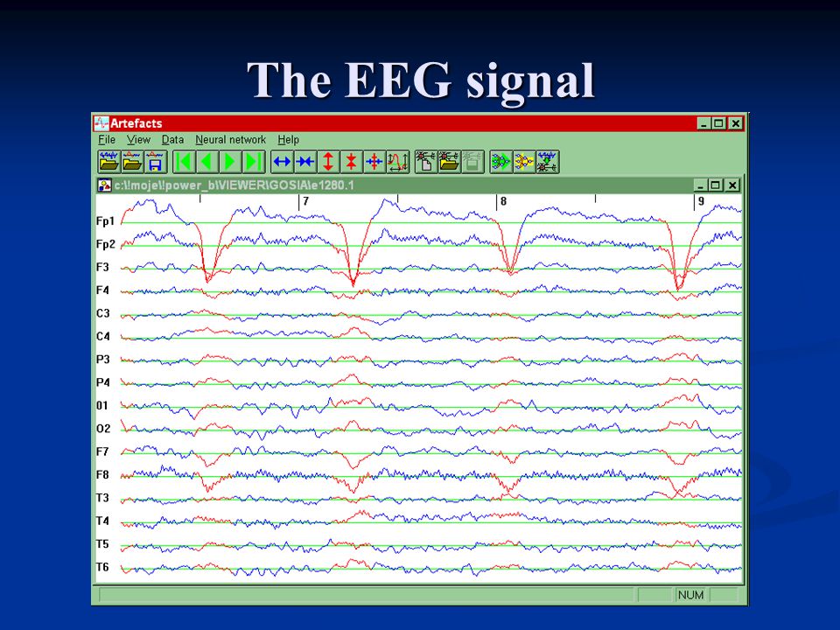Compress time scale with blue inward arrows
This screenshot has width=840, height=630.
coord(304,161)
